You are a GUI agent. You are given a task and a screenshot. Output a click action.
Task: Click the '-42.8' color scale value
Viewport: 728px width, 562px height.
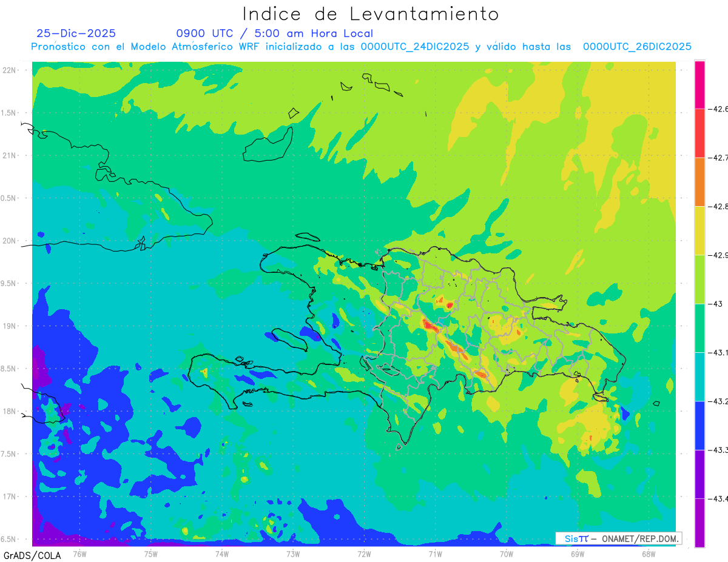(717, 207)
